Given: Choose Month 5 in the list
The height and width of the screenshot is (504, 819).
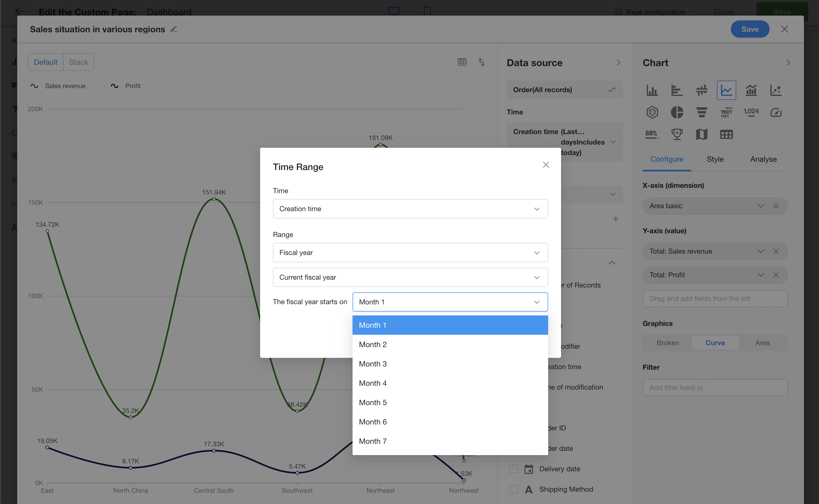Looking at the screenshot, I should pos(450,402).
